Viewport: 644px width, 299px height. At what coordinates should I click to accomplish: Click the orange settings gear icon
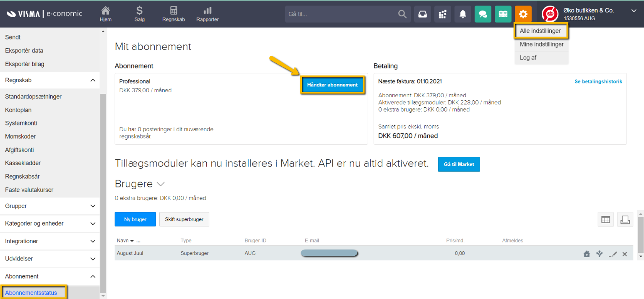(x=523, y=14)
